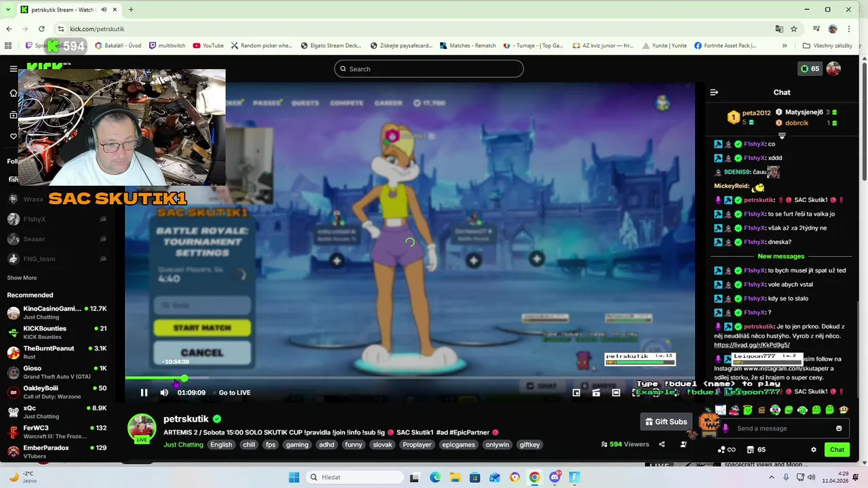Bookmark this page with star icon

click(794, 29)
